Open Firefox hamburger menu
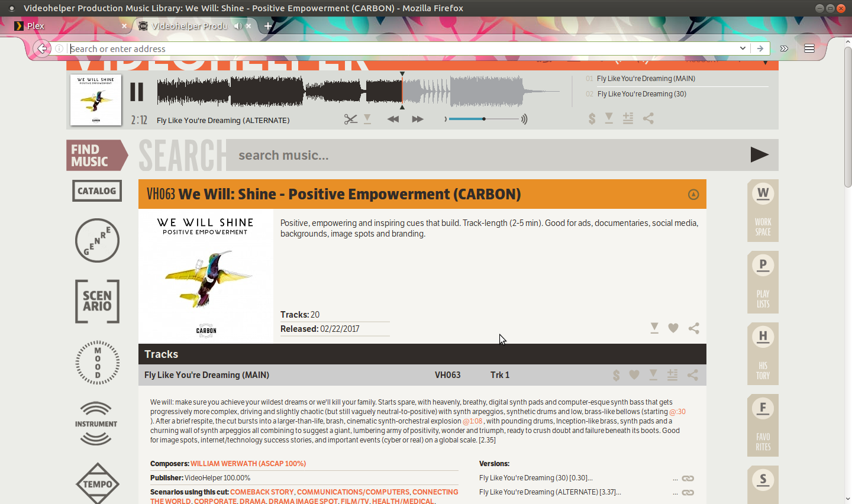 tap(809, 49)
